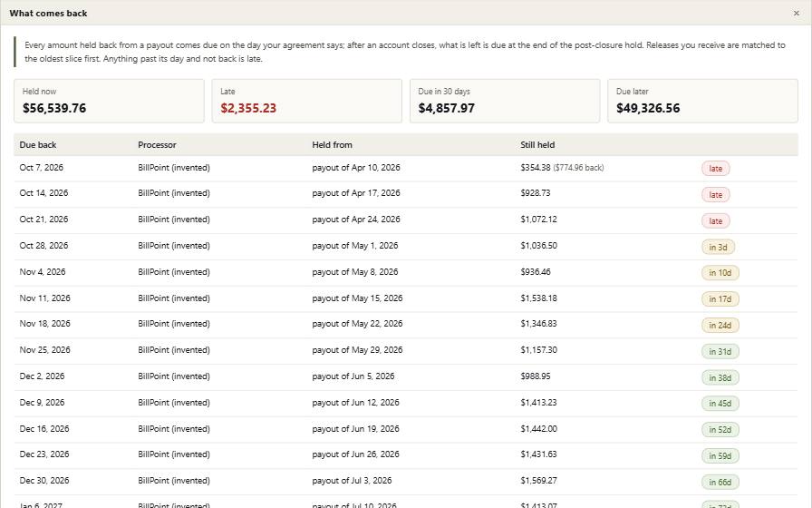Screen dimensions: 812x508
Task: Click 'payout of Jun 26, 2026' cell
Action: point(355,454)
